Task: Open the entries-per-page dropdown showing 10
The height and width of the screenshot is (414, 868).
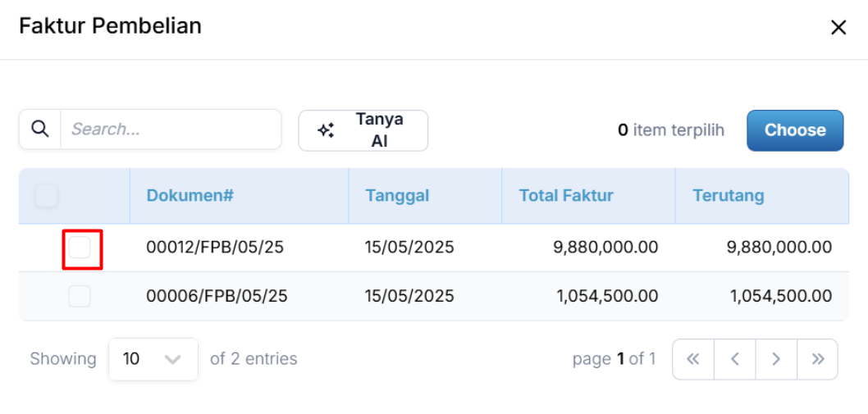Action: (153, 359)
